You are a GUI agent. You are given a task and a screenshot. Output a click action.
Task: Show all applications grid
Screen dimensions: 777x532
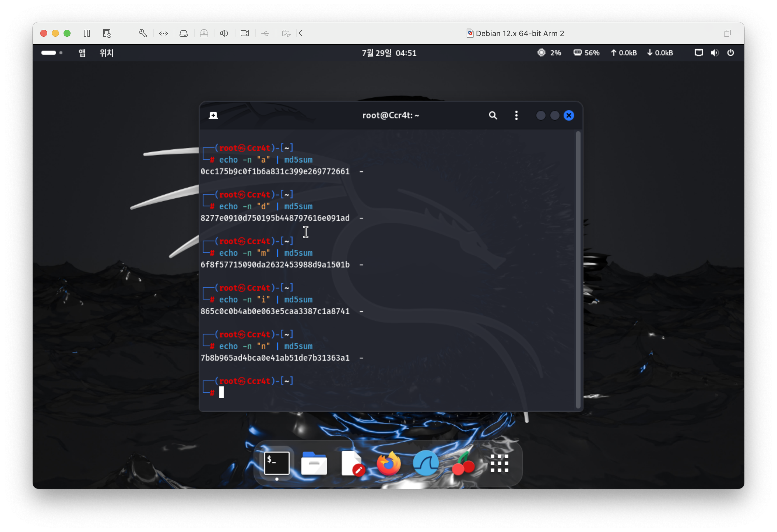499,464
